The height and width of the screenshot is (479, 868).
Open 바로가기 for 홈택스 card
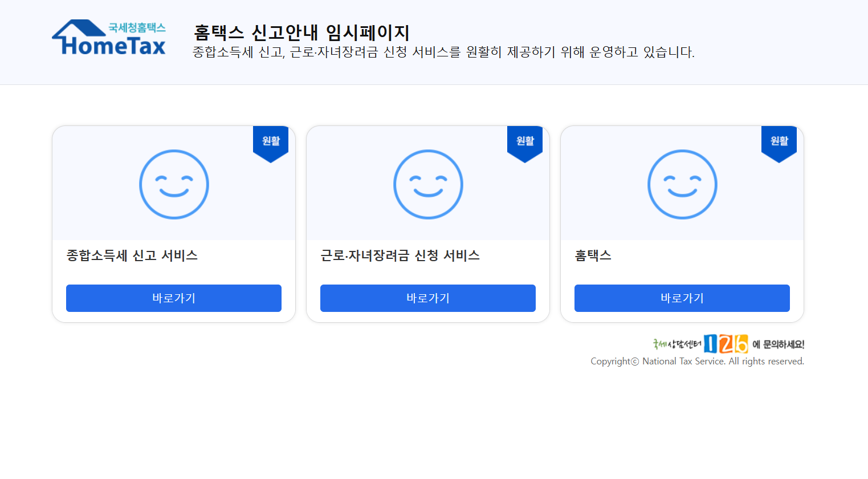tap(682, 298)
